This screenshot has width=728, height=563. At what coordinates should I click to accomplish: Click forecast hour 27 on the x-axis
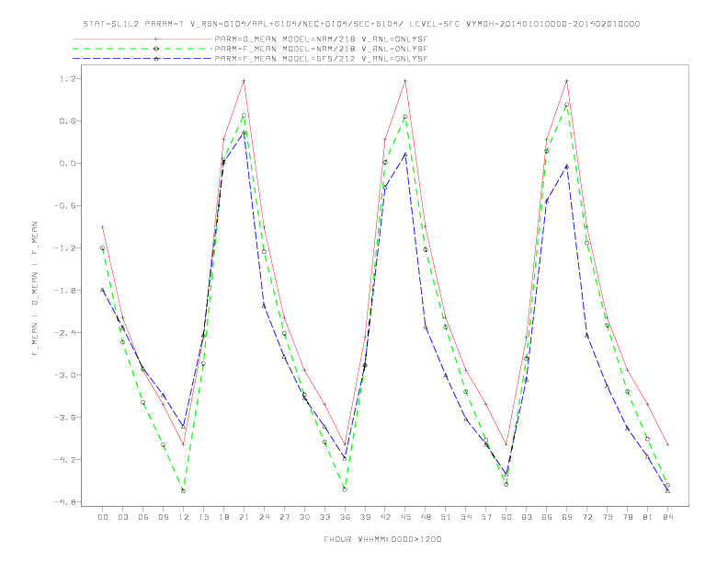pyautogui.click(x=284, y=517)
